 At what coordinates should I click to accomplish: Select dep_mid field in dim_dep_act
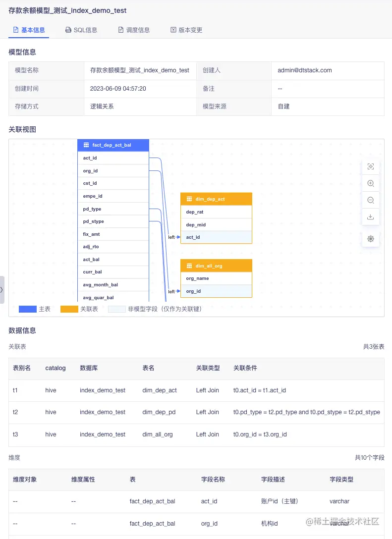216,224
